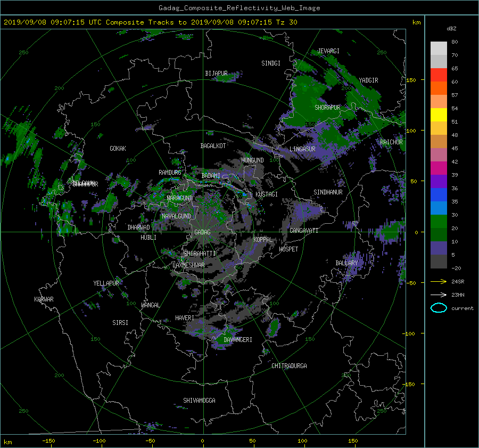Screen dimensions: 479x448
Task: Click the RAICHUR city label
Action: [x=391, y=142]
